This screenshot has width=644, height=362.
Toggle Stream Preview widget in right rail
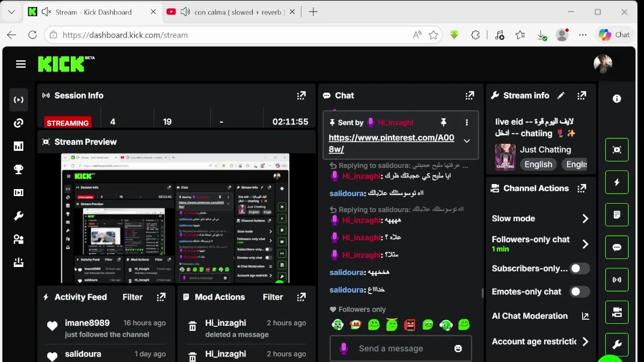point(617,150)
